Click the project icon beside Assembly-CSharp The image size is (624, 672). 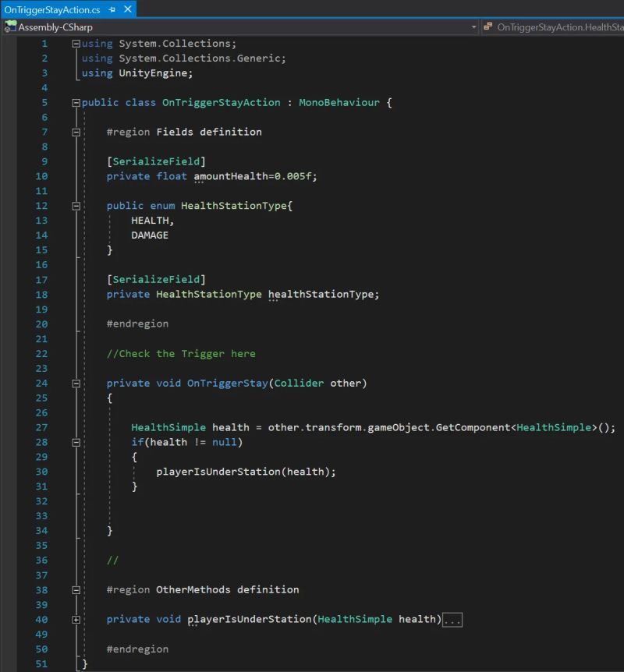[x=11, y=26]
